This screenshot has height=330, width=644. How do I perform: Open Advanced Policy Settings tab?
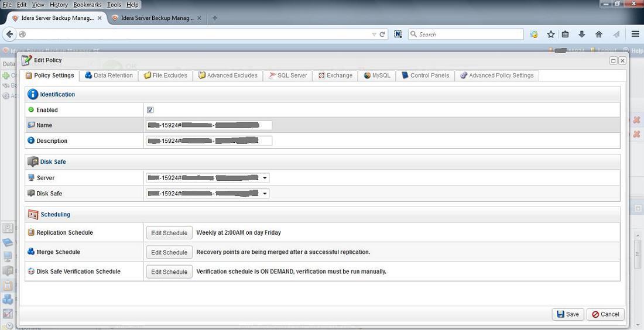pos(497,75)
